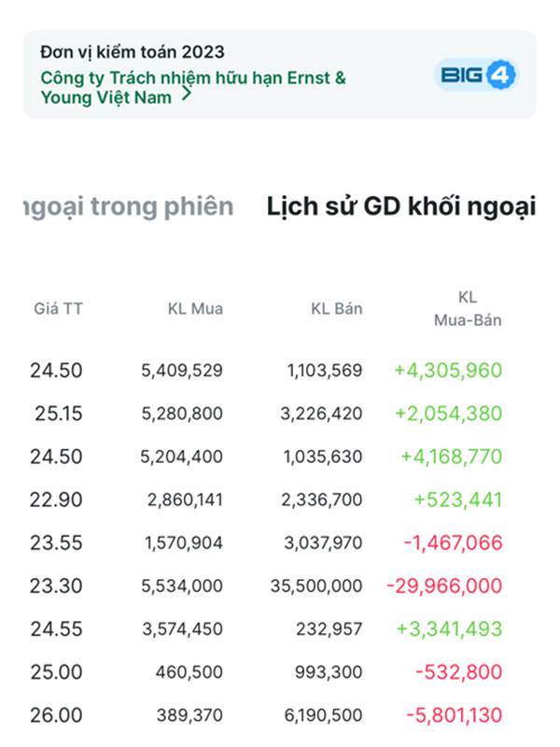Screen dimensions: 560x747
Task: Open Công ty Trách nhiệm hữu hạn Ernst & Young link
Action: tap(192, 86)
